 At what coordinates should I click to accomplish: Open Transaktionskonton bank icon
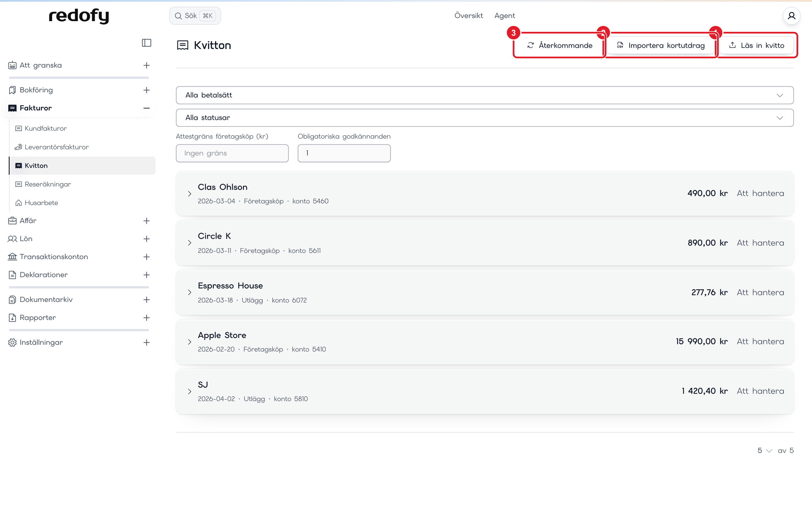point(12,257)
